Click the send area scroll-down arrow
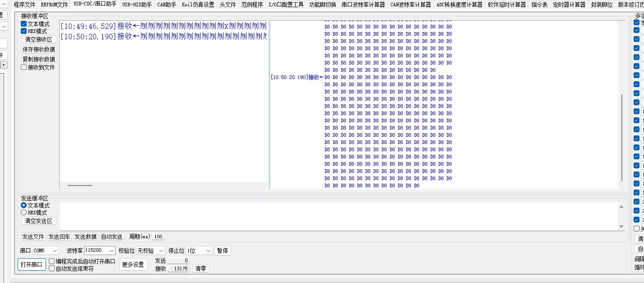 click(x=621, y=227)
